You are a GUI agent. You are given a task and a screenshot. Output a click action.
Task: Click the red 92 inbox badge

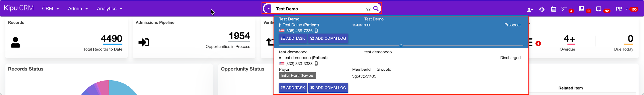pyautogui.click(x=607, y=11)
